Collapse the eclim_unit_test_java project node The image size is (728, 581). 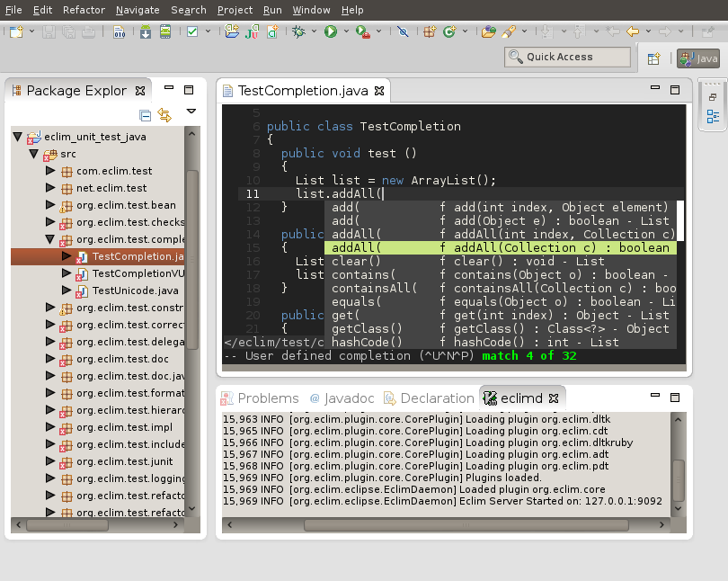pyautogui.click(x=17, y=137)
